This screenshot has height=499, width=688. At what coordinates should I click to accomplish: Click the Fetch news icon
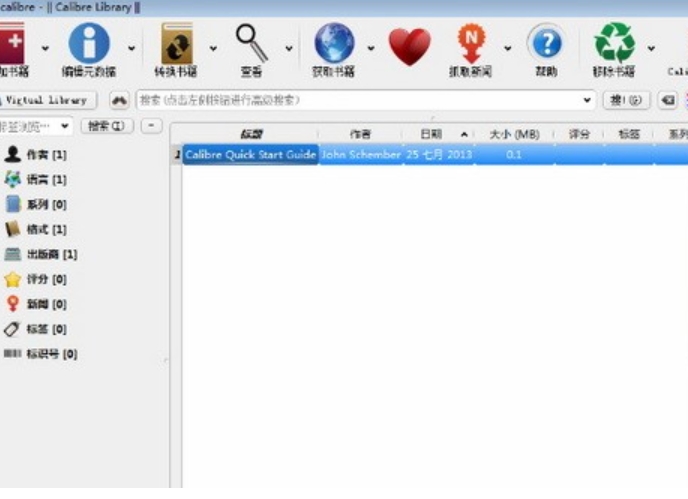471,43
